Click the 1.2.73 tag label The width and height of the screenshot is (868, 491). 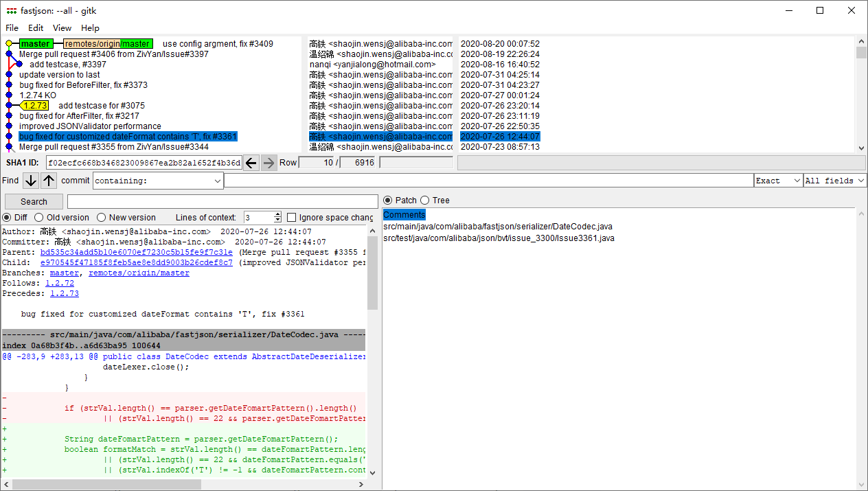click(x=34, y=106)
